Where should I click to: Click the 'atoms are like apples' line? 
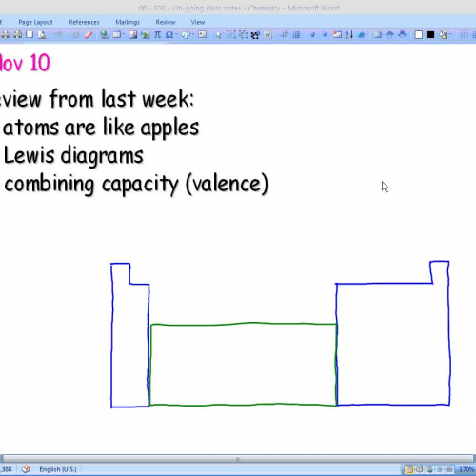tap(101, 129)
